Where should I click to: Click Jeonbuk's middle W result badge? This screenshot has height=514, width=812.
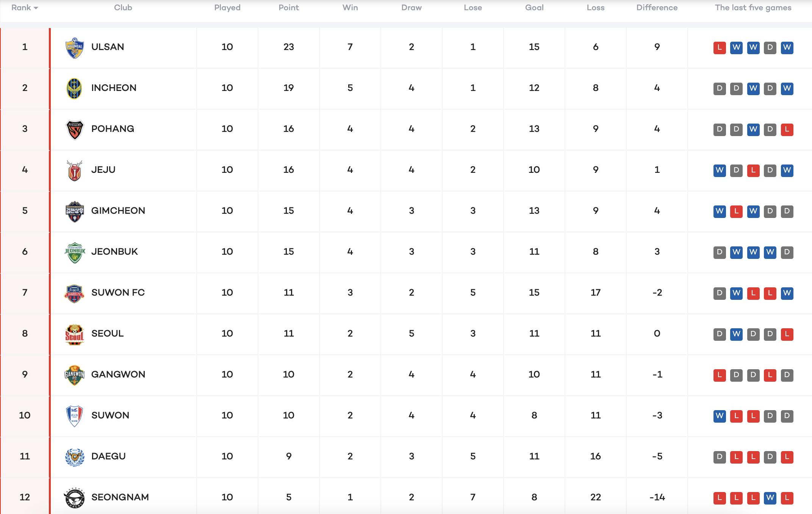753,252
